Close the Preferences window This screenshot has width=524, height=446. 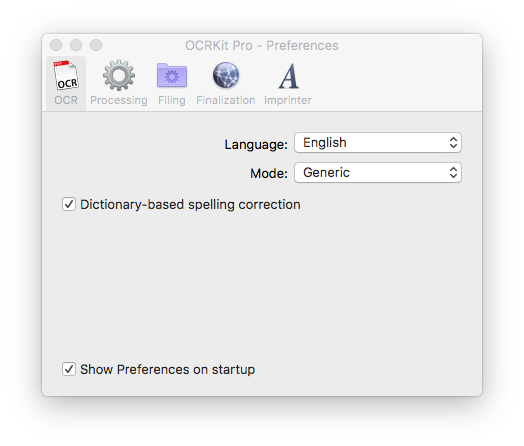click(x=56, y=45)
